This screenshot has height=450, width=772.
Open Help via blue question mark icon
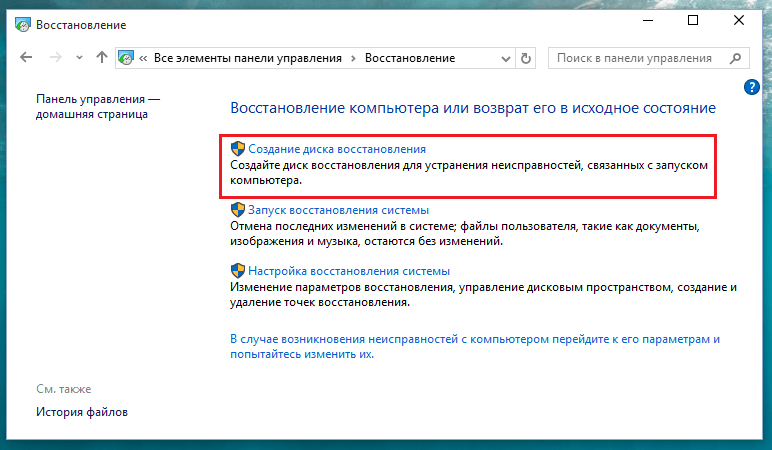[753, 87]
